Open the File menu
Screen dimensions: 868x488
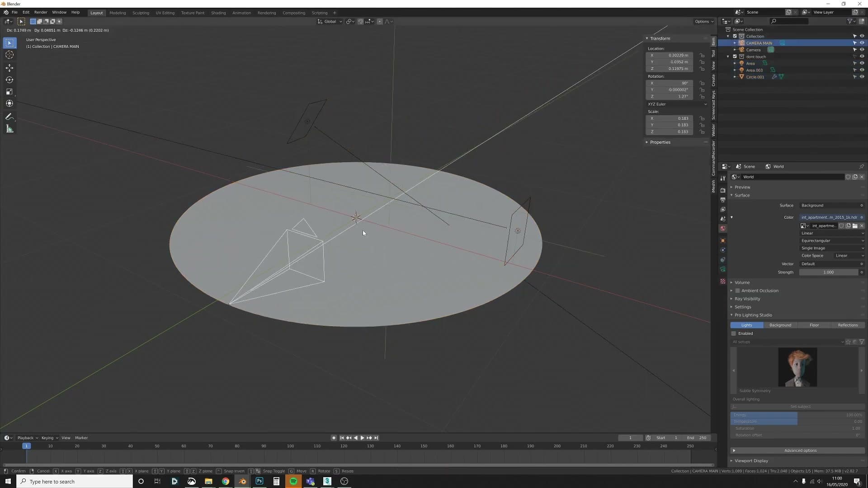(x=14, y=12)
